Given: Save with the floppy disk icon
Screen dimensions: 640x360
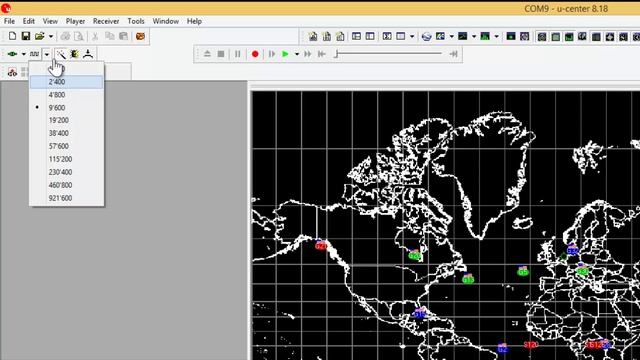Looking at the screenshot, I should pos(26,36).
